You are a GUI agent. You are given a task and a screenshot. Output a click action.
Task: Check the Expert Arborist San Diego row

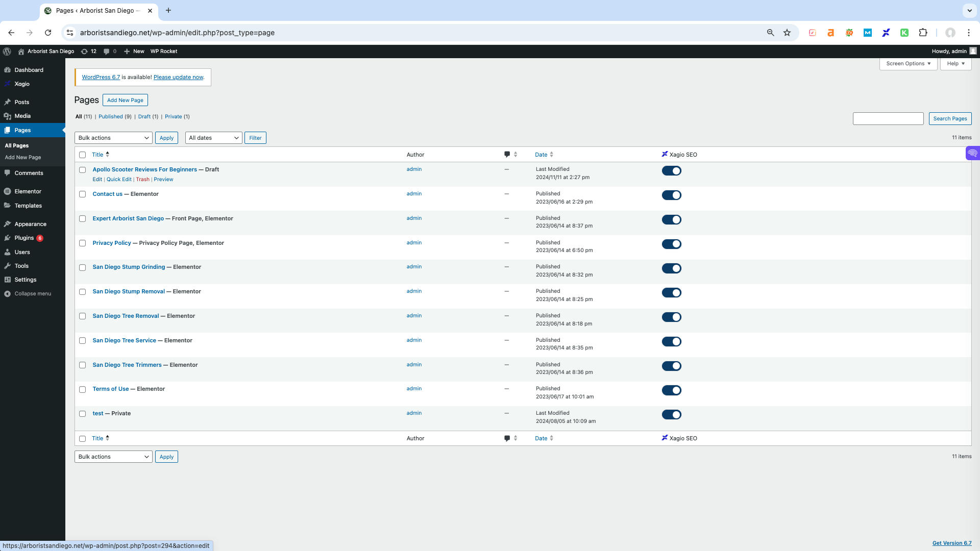coord(82,219)
